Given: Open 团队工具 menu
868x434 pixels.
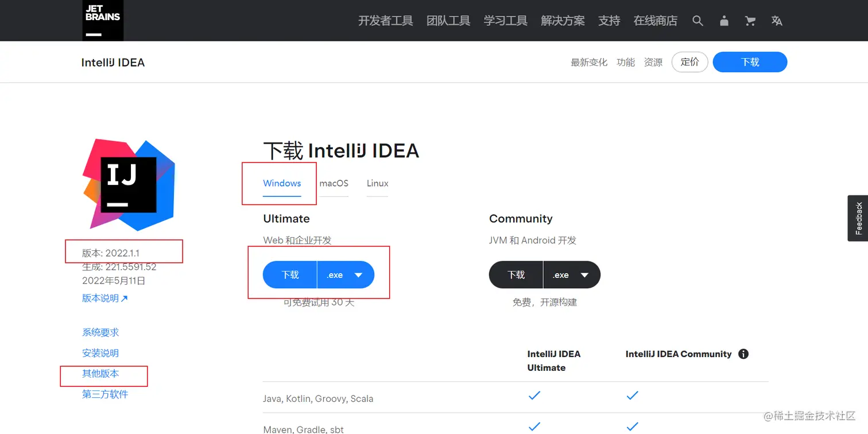Looking at the screenshot, I should point(448,21).
